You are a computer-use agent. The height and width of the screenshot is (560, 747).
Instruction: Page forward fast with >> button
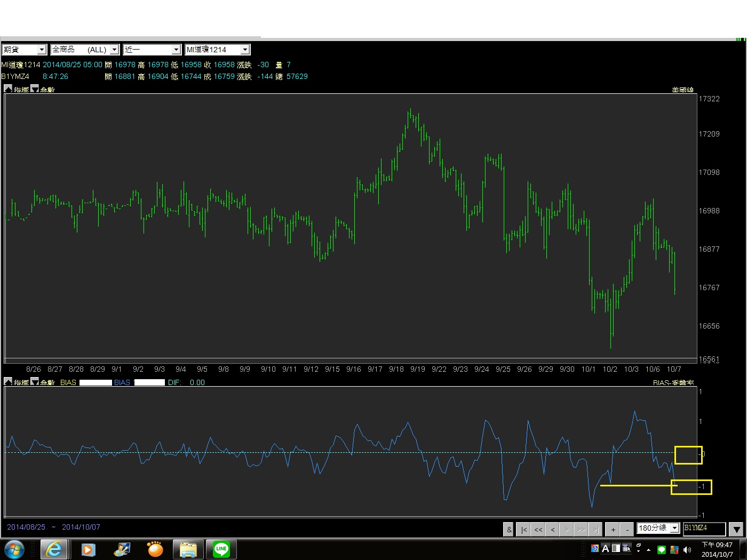(x=581, y=529)
